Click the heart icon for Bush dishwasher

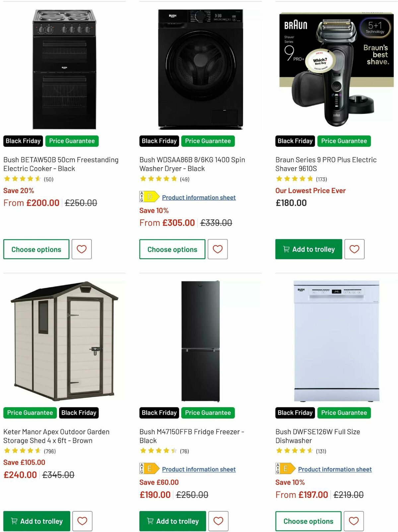coord(354,521)
